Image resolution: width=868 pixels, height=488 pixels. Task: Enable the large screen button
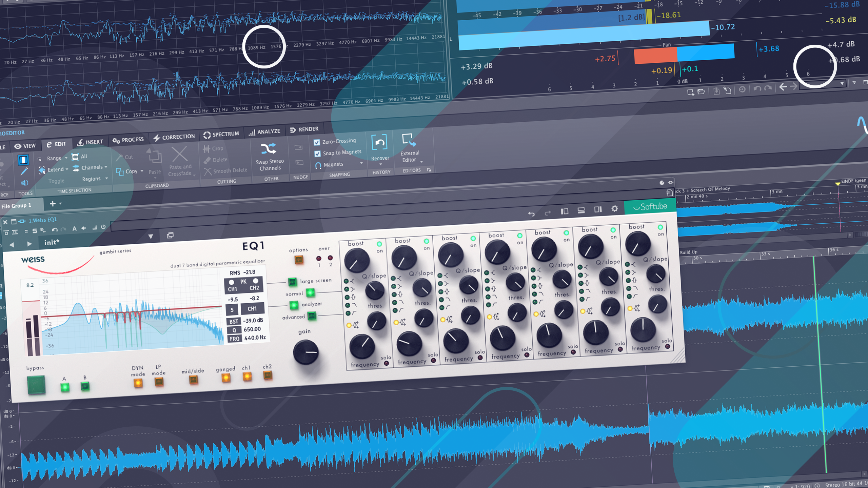tap(292, 282)
